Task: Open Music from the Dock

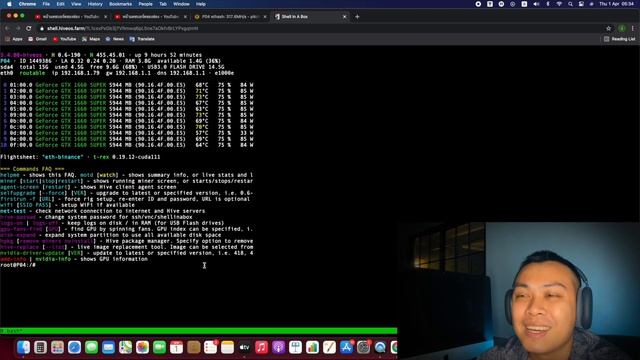Action: pos(261,347)
